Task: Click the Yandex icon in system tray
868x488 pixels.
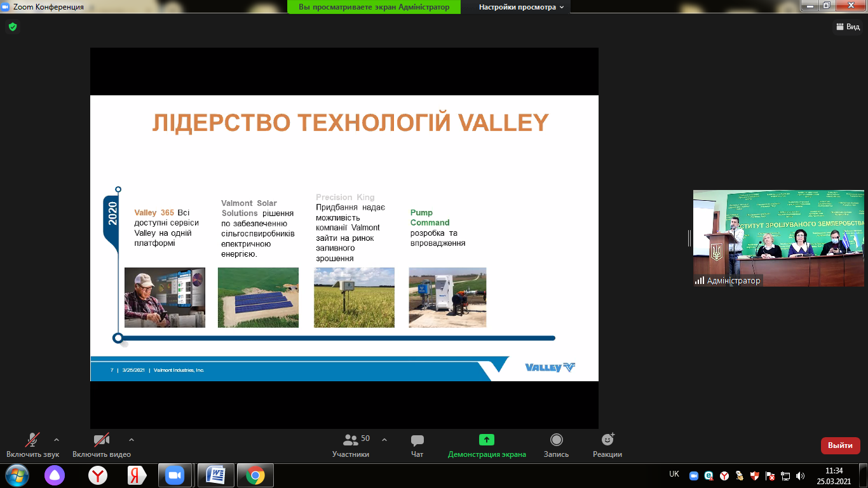Action: click(x=724, y=475)
